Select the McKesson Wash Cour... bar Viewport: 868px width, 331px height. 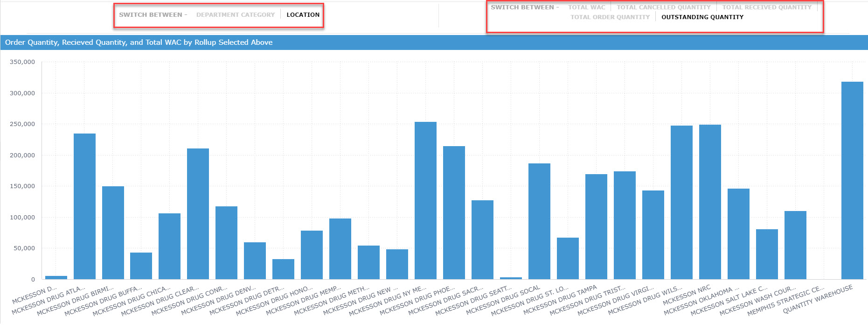[x=795, y=245]
